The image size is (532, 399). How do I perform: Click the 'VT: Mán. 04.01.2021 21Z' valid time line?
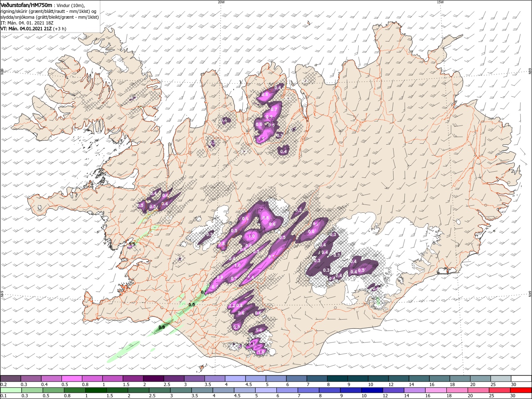26,29
